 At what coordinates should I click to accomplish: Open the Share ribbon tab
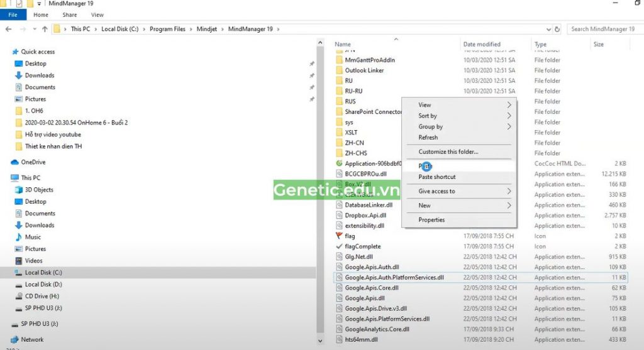70,15
